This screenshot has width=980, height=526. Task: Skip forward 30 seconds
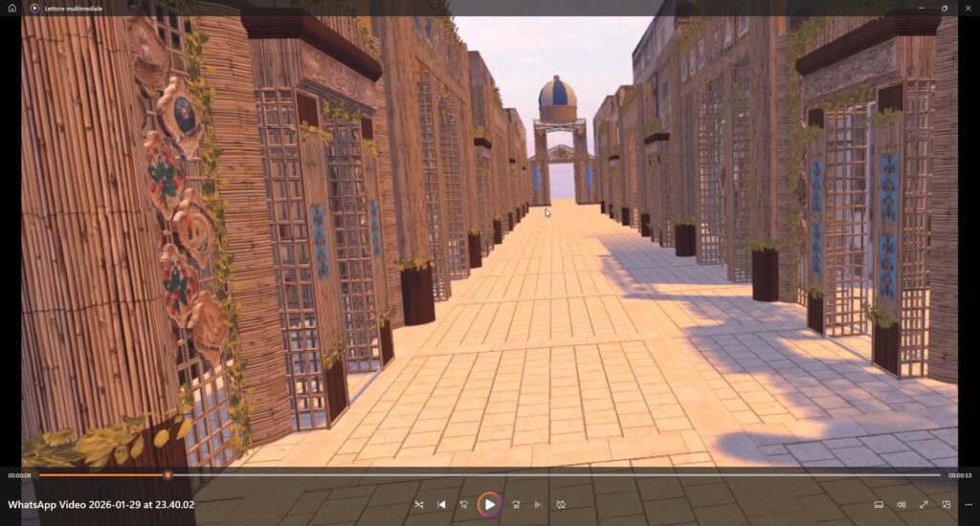point(515,504)
